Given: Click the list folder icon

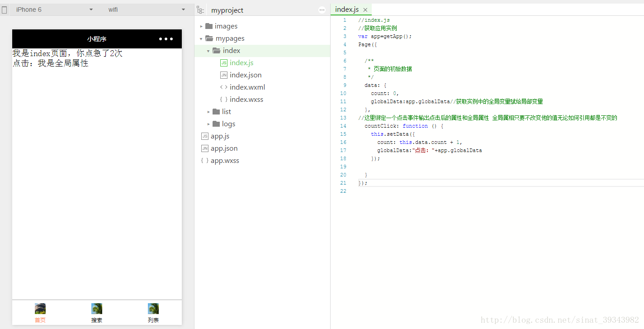Looking at the screenshot, I should coord(216,111).
